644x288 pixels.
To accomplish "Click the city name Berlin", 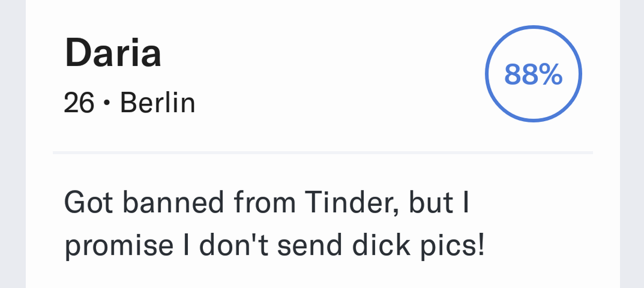I will [x=157, y=102].
